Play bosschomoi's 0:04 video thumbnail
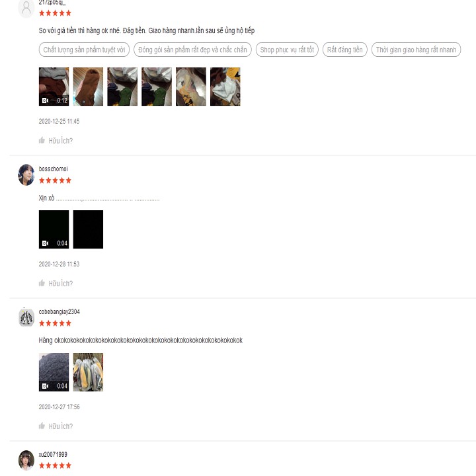Screen dimensions: 476x476 [x=54, y=229]
